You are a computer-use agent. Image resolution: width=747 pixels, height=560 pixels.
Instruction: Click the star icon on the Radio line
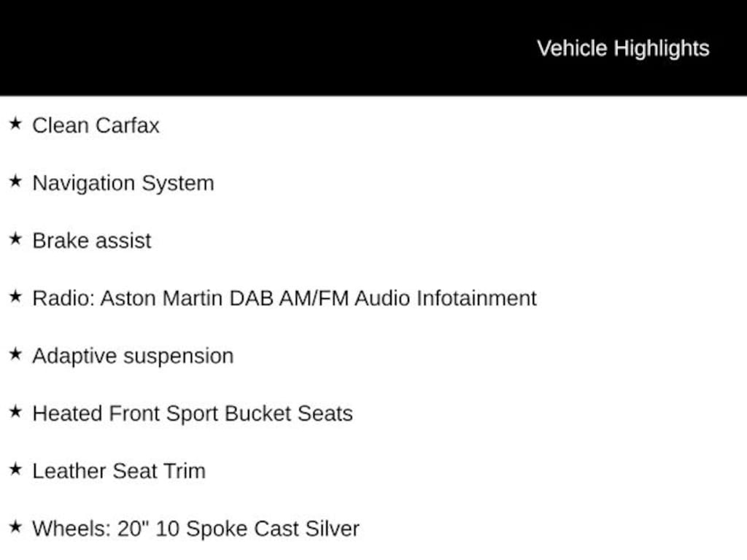coord(15,297)
